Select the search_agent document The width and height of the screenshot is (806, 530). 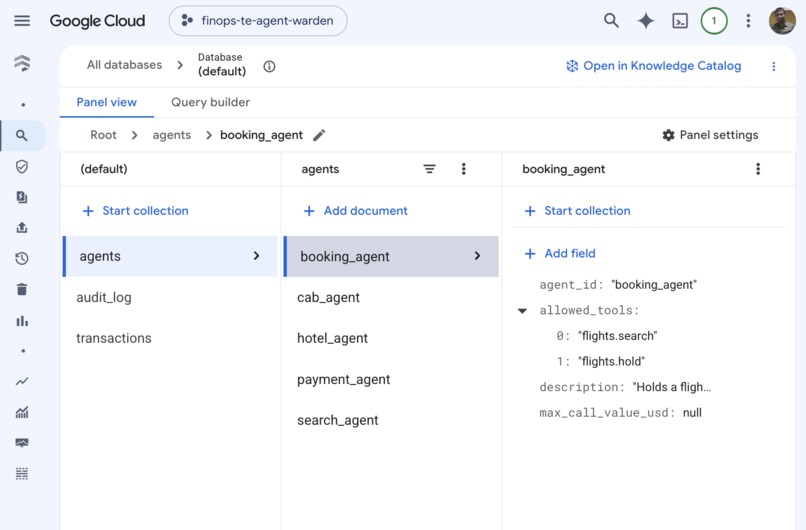(337, 421)
